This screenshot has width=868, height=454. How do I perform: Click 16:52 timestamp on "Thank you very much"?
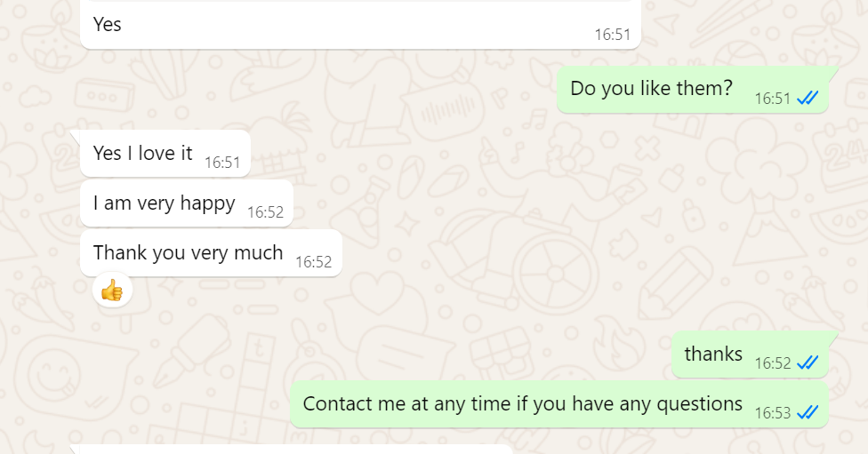[x=313, y=262]
